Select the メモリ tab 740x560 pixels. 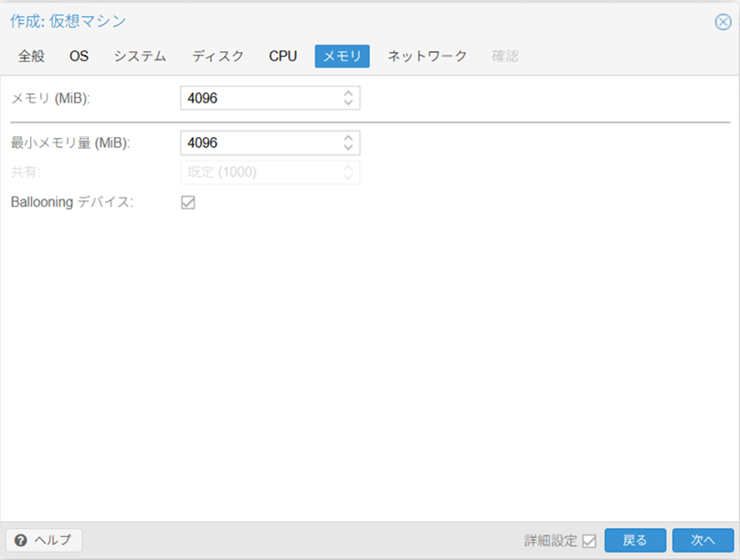(x=343, y=56)
